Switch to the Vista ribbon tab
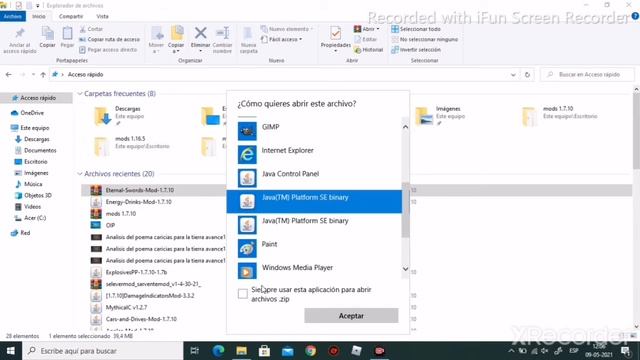The height and width of the screenshot is (360, 640). 102,16
